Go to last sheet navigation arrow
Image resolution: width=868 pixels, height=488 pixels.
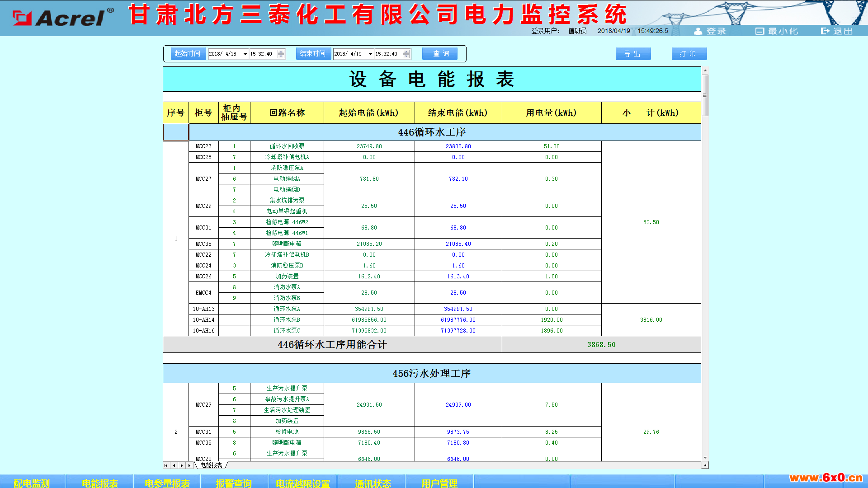click(189, 465)
